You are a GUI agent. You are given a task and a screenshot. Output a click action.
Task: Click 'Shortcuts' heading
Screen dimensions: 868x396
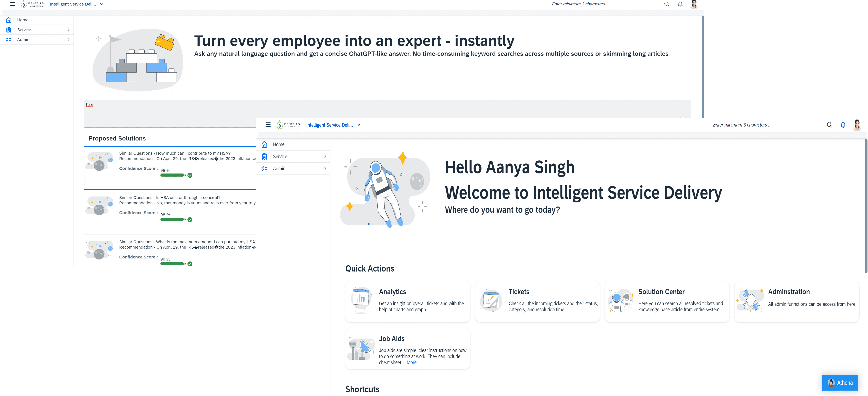pyautogui.click(x=362, y=389)
